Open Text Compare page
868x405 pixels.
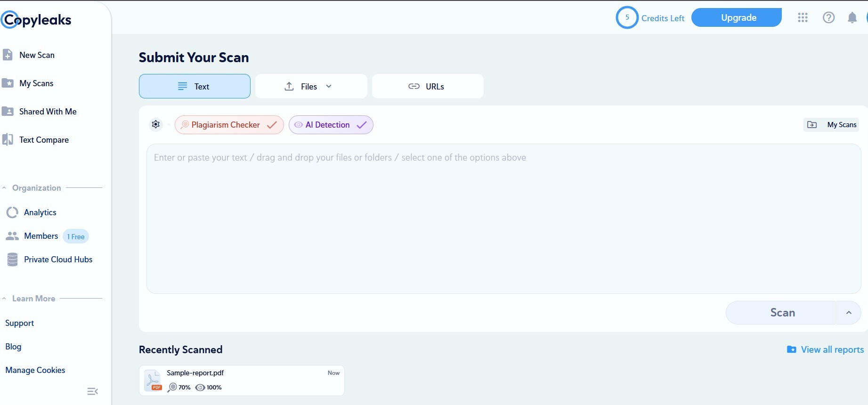pos(44,140)
